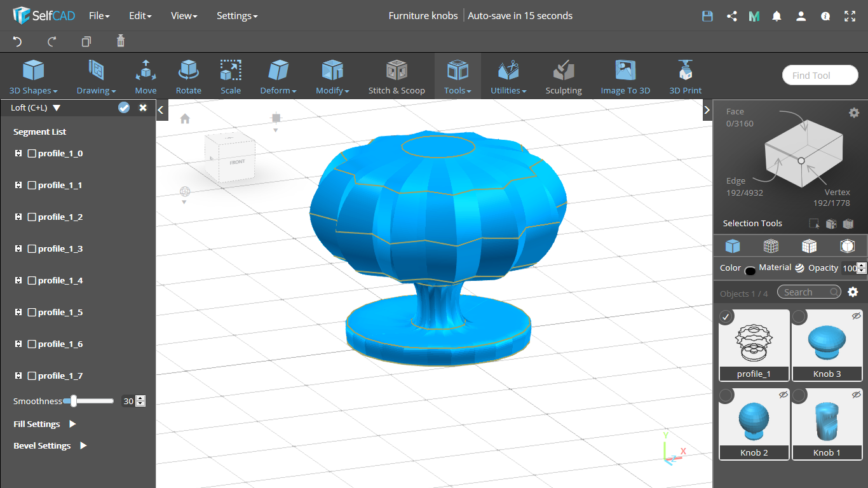Click the home view icon
This screenshot has width=868, height=488.
click(185, 118)
